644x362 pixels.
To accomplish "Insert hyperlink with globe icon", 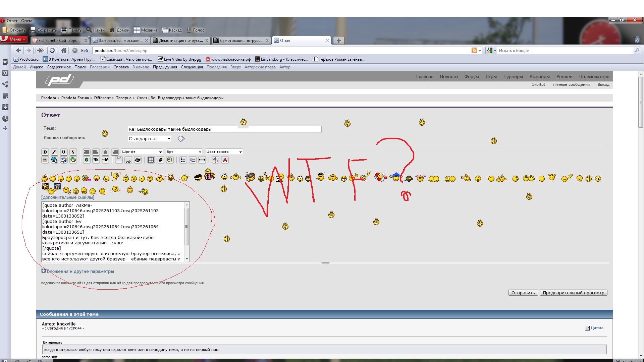I will pos(54,160).
